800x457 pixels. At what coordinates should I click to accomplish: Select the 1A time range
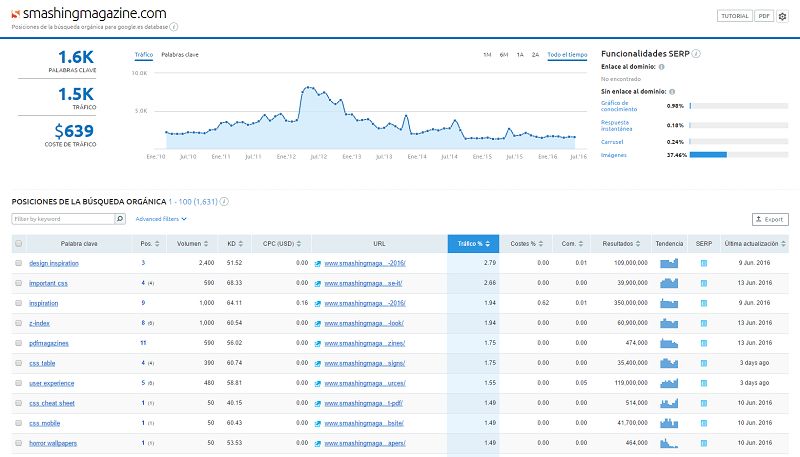tap(520, 55)
